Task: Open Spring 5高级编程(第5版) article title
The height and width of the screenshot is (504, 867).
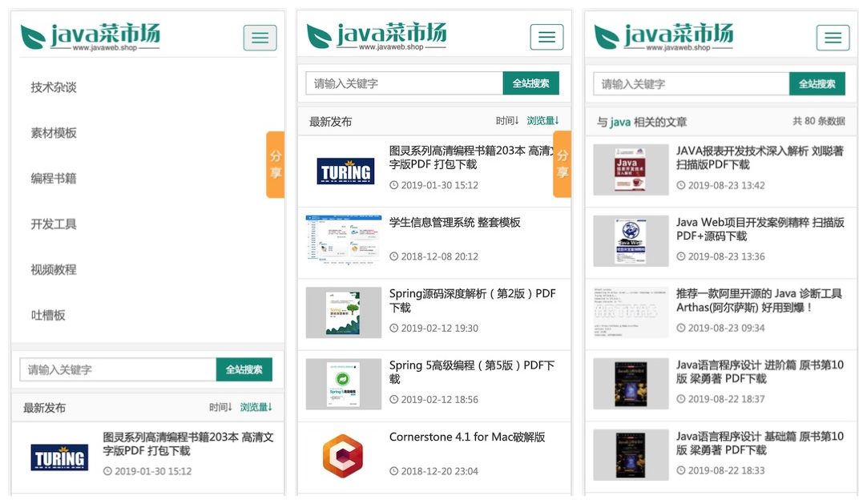Action: [472, 372]
